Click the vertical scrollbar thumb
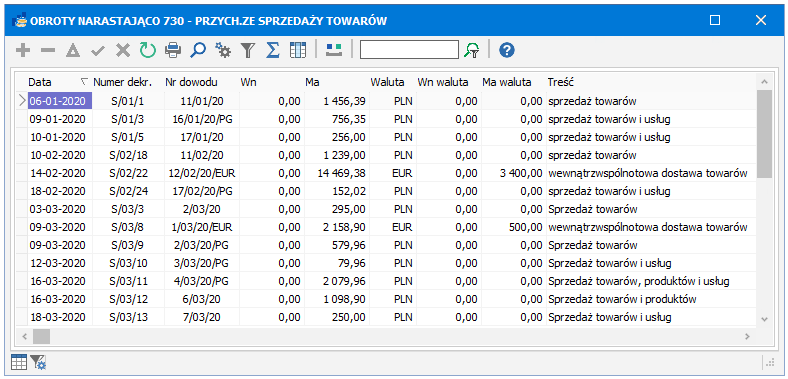Image resolution: width=788 pixels, height=379 pixels. 764,134
